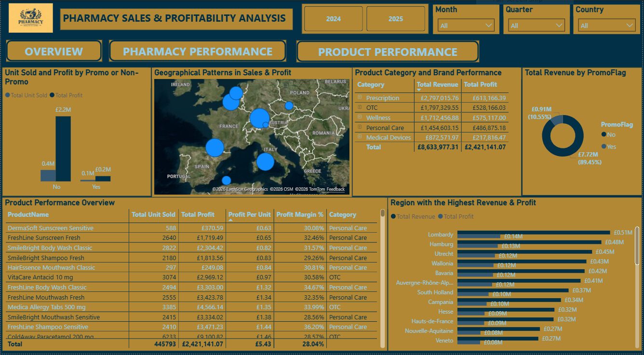Click the Feedback link on the map
The height and width of the screenshot is (355, 644).
click(x=335, y=190)
